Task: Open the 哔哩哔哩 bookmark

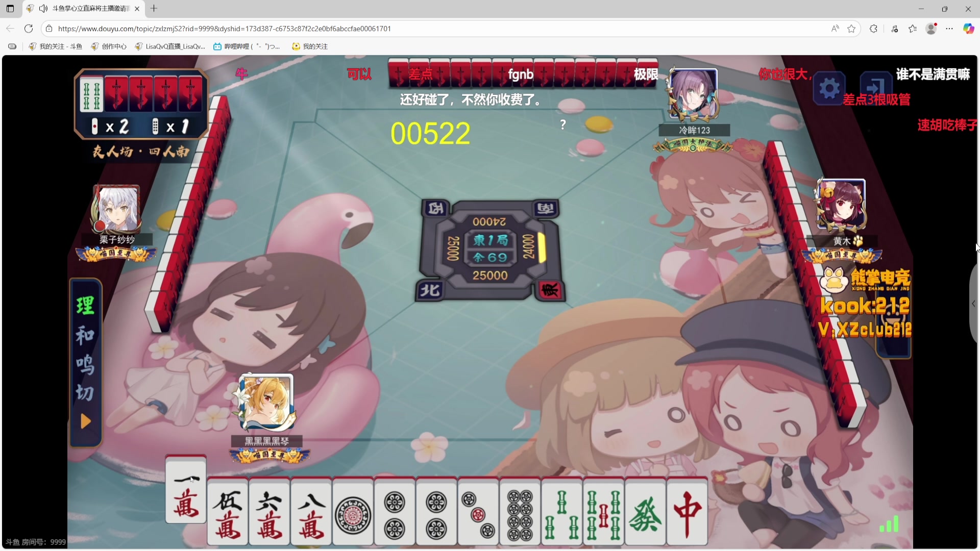Action: pos(247,46)
